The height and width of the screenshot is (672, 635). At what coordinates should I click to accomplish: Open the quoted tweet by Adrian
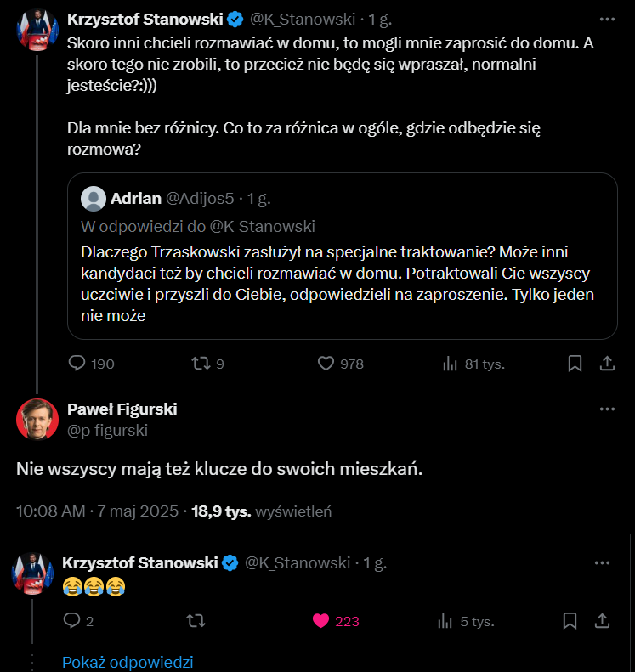click(x=342, y=272)
